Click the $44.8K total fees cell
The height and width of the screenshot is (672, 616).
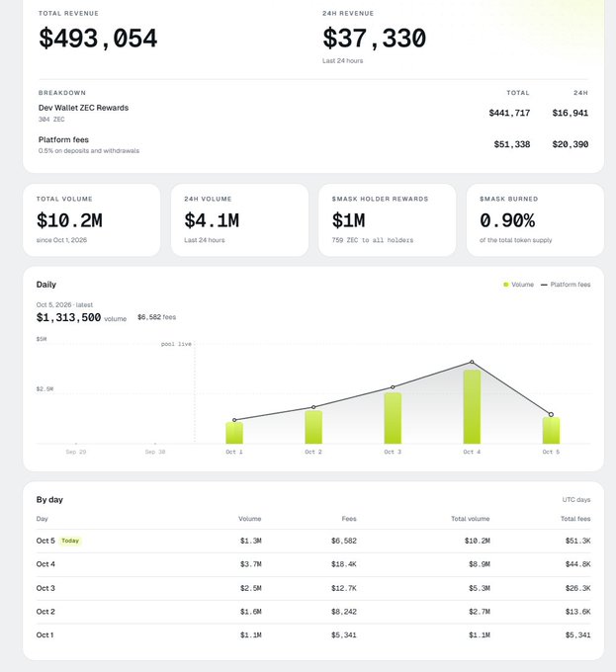tap(577, 564)
